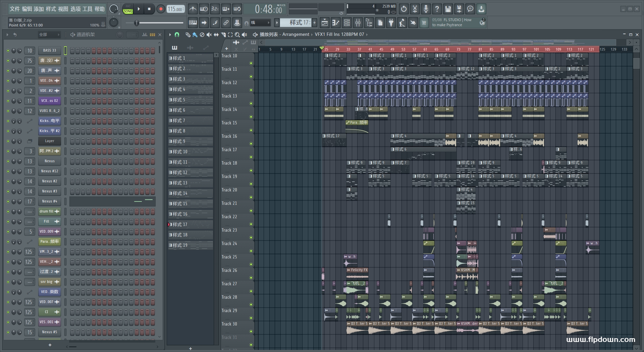The width and height of the screenshot is (644, 352).
Task: Click the main playback position slider
Action: click(x=154, y=23)
